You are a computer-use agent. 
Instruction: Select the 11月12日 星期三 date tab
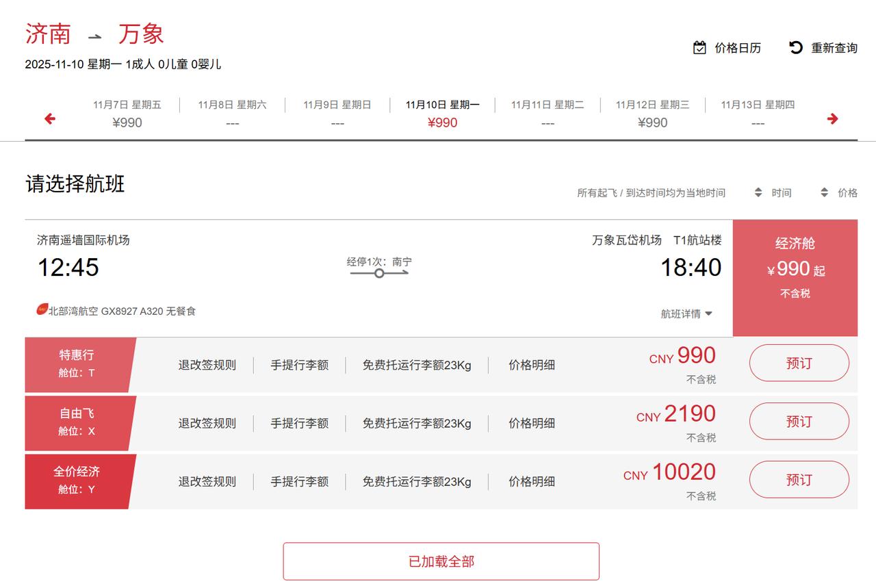[x=652, y=114]
